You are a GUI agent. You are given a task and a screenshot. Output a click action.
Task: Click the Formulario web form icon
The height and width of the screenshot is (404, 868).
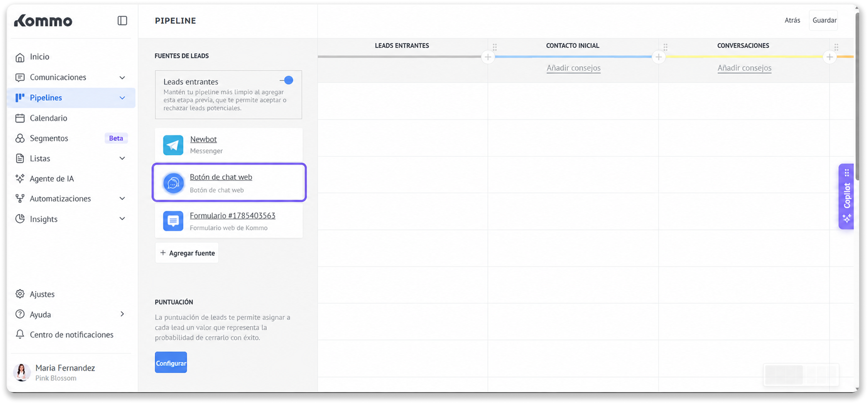pyautogui.click(x=173, y=221)
